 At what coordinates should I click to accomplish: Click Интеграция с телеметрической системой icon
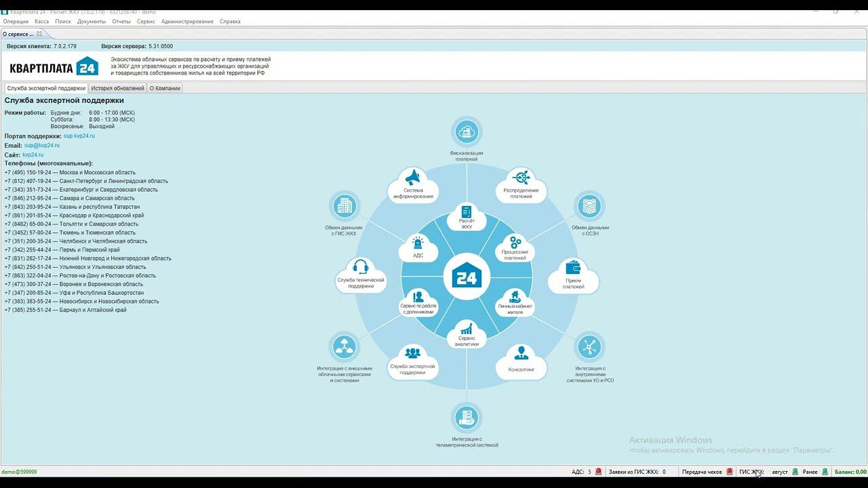point(467,417)
